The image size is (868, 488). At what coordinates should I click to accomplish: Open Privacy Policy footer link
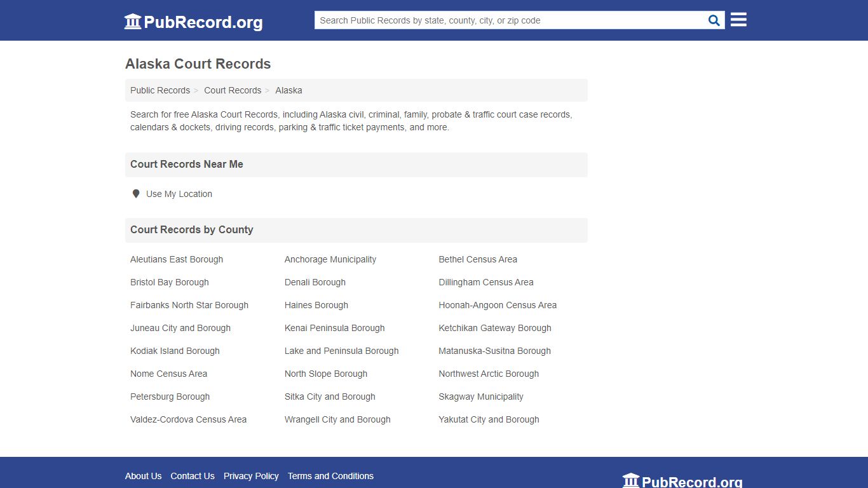coord(251,476)
